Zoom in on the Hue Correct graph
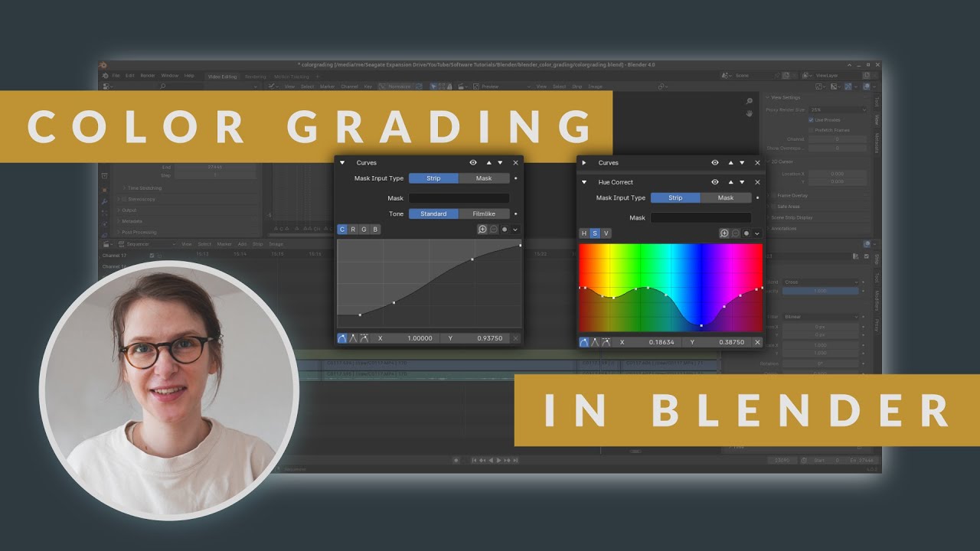980x551 pixels. [724, 233]
